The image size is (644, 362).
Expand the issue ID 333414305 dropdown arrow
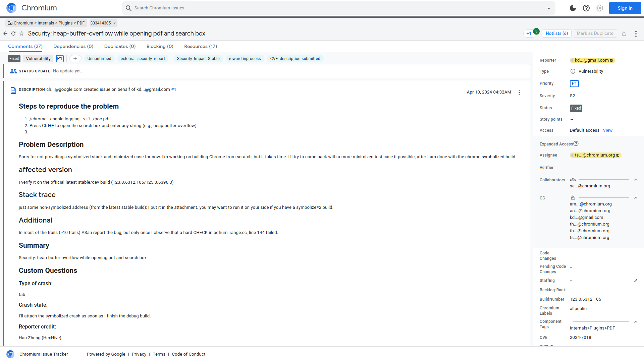[115, 23]
